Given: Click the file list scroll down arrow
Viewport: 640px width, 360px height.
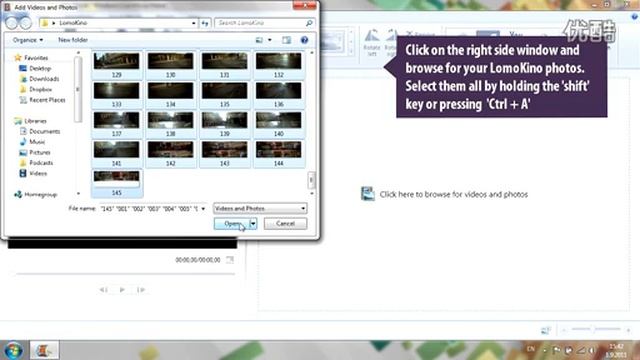Looking at the screenshot, I should [x=311, y=193].
